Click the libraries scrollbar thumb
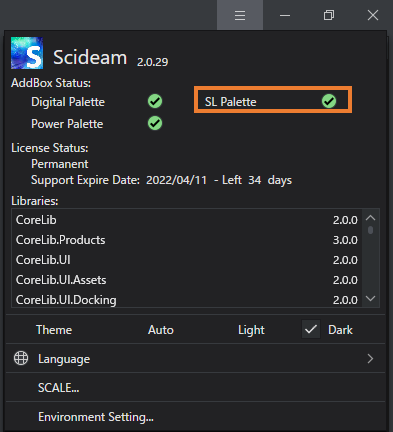 (x=370, y=230)
